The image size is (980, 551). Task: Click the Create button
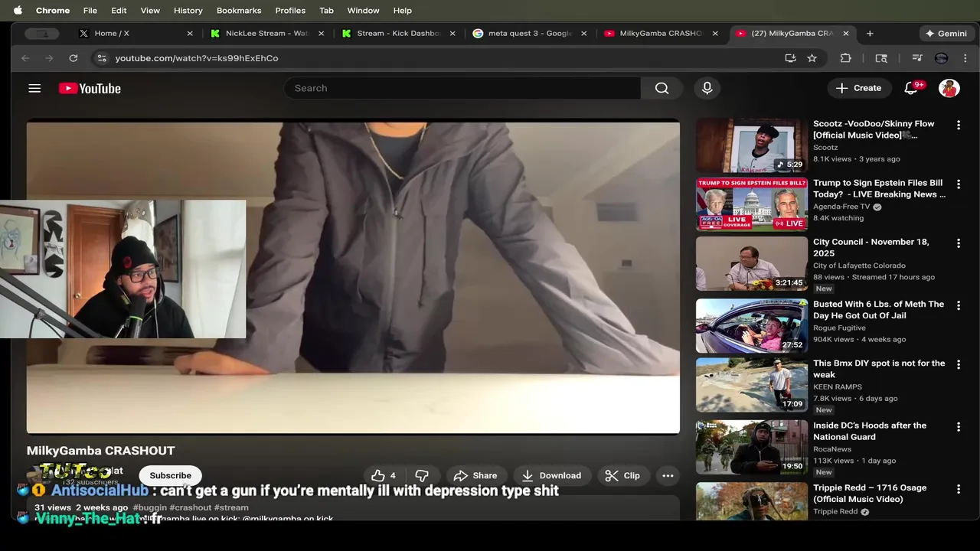point(859,88)
